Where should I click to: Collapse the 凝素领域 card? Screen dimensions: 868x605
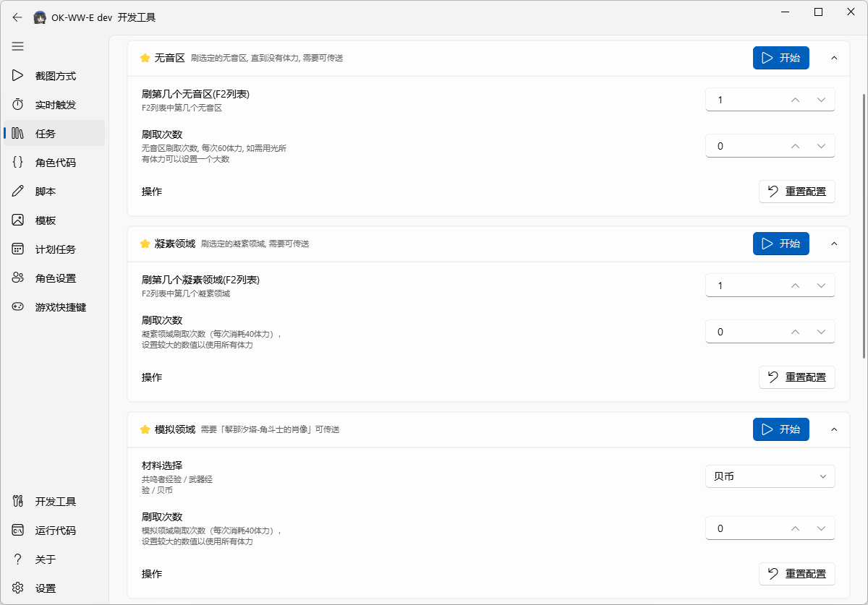tap(834, 244)
